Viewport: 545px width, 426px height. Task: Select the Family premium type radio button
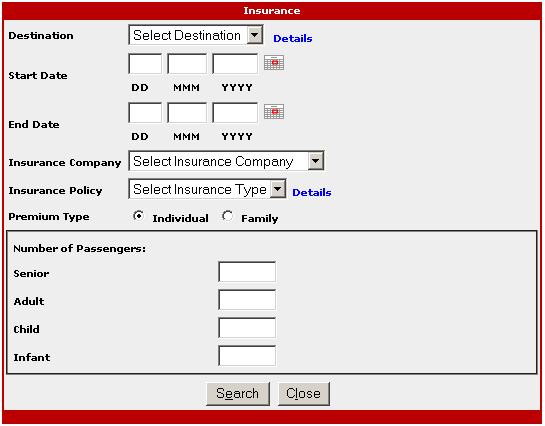pyautogui.click(x=227, y=216)
